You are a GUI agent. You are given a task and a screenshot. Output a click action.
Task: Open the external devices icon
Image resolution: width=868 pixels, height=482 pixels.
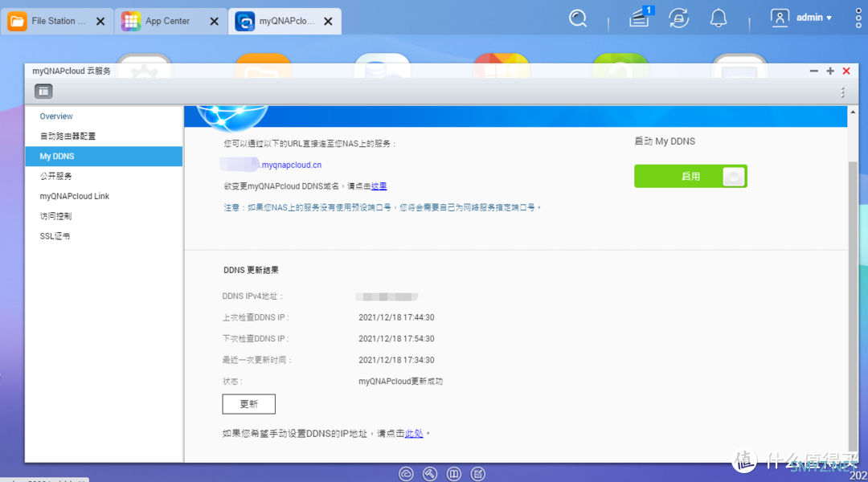[x=678, y=18]
